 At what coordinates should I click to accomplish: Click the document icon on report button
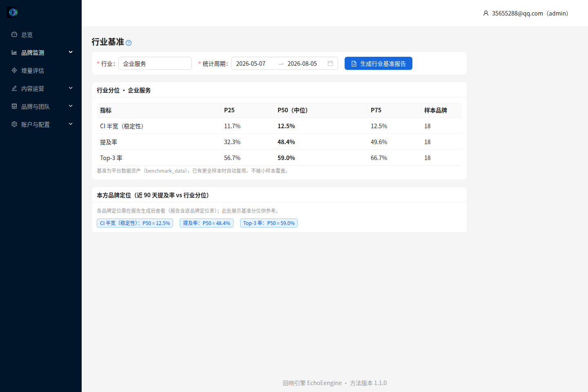[354, 64]
